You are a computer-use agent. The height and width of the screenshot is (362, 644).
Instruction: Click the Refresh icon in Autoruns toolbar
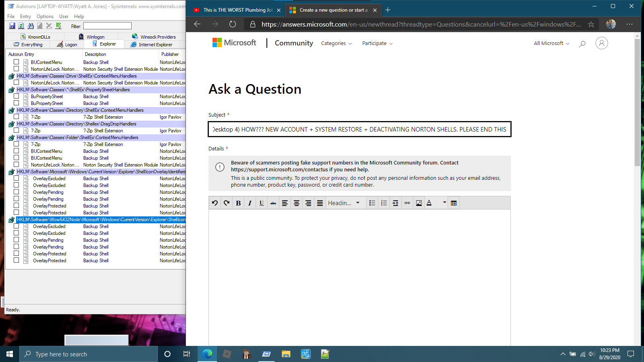tap(21, 26)
